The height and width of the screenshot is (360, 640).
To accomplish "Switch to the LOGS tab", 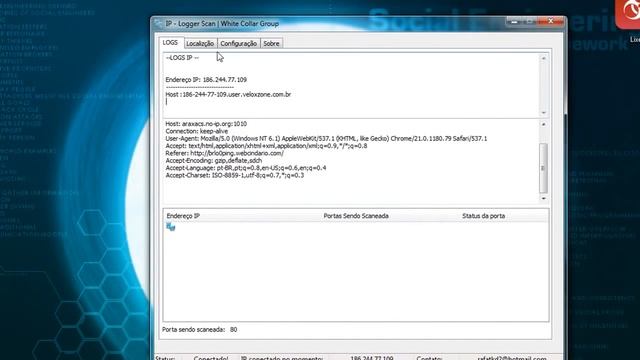I will [170, 42].
